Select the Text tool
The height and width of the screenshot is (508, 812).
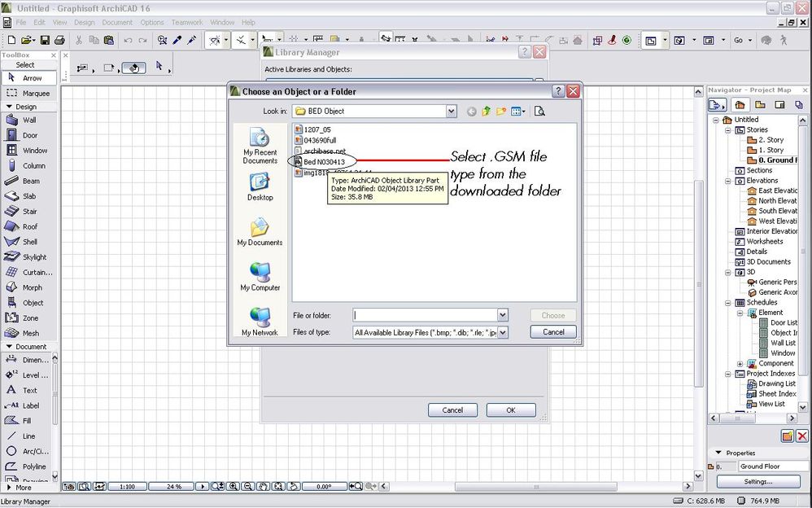pos(26,390)
